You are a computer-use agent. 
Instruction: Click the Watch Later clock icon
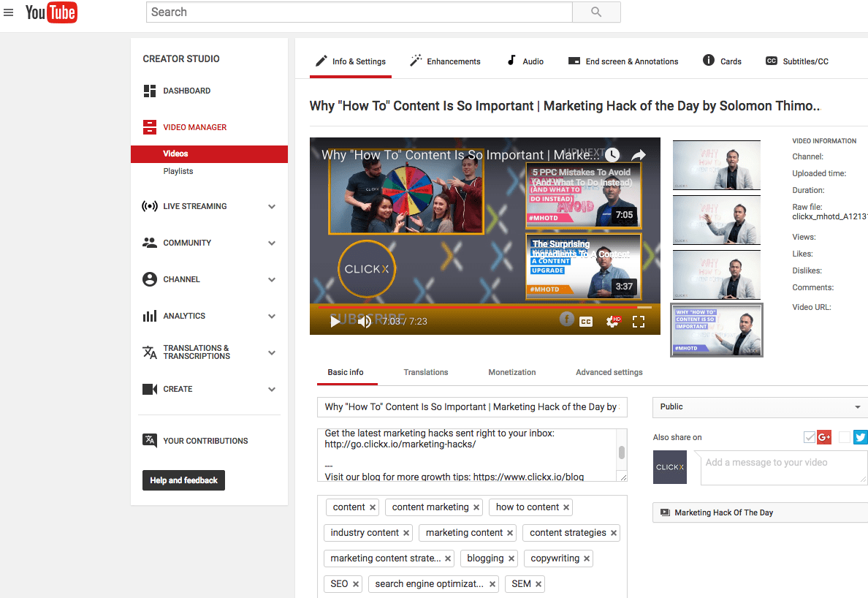pyautogui.click(x=612, y=155)
